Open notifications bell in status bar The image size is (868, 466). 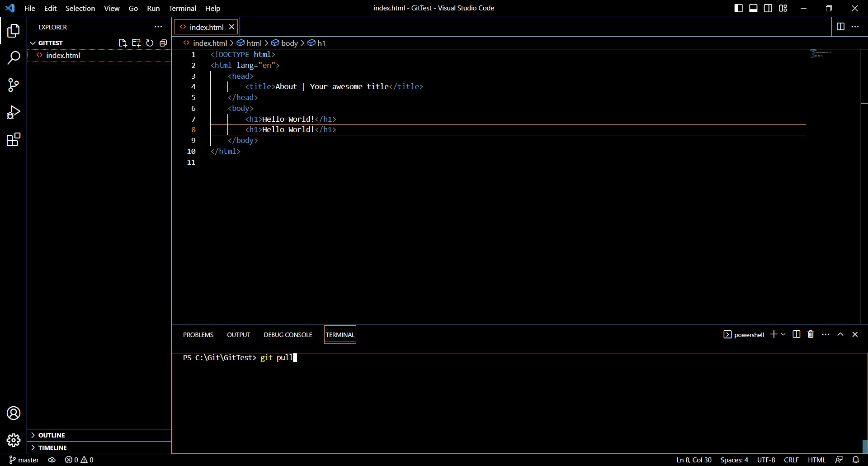coord(856,460)
